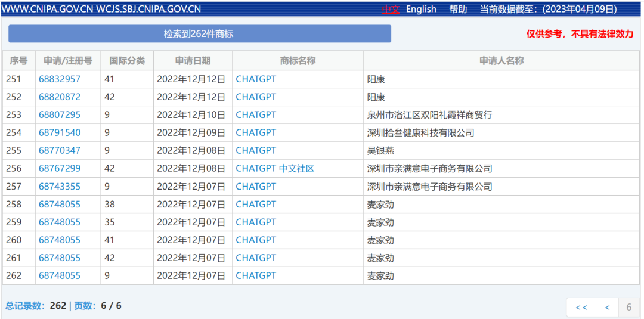644x319 pixels.
Task: Click date 2022年12月12日 in row 251
Action: coord(191,79)
